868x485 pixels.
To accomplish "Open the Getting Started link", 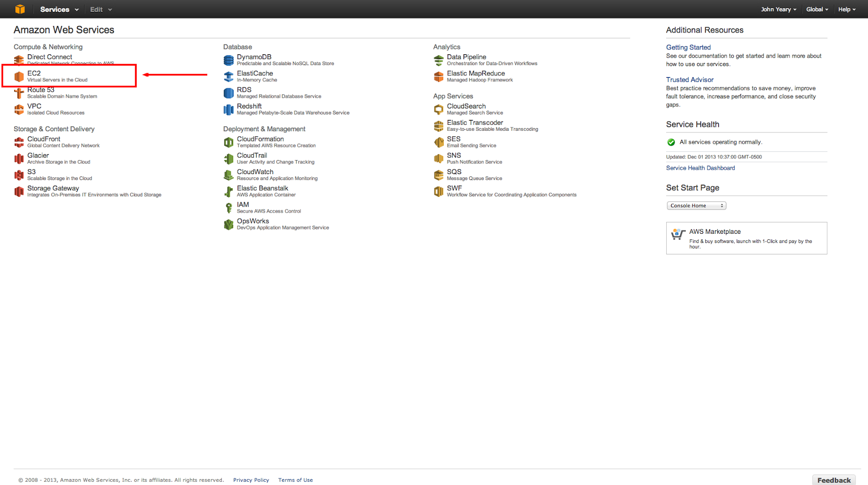I will (x=688, y=47).
